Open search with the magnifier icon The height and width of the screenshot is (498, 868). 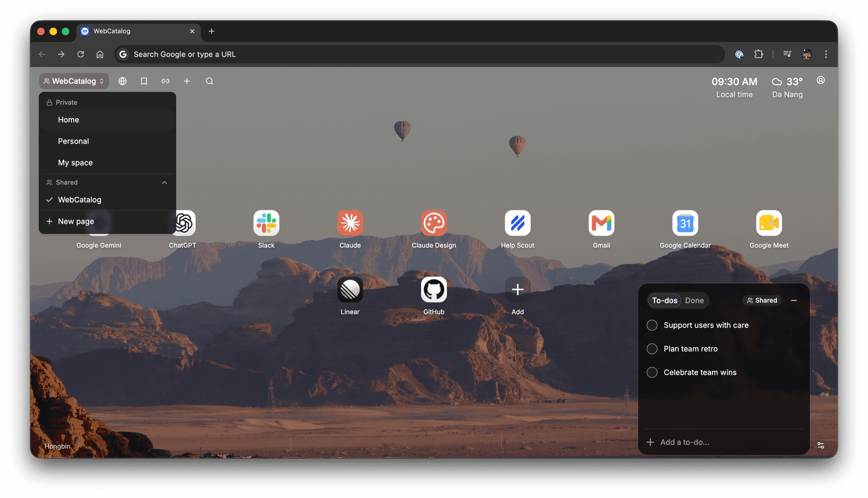(x=209, y=81)
